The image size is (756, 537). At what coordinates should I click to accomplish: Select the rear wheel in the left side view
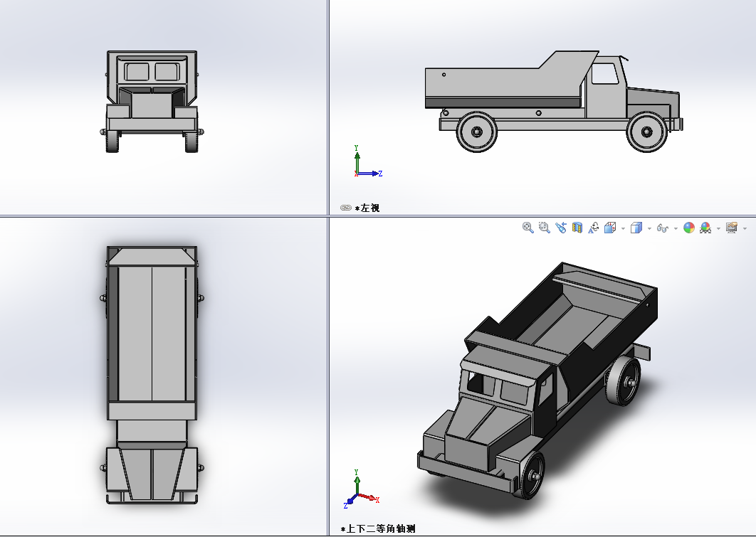pyautogui.click(x=476, y=132)
